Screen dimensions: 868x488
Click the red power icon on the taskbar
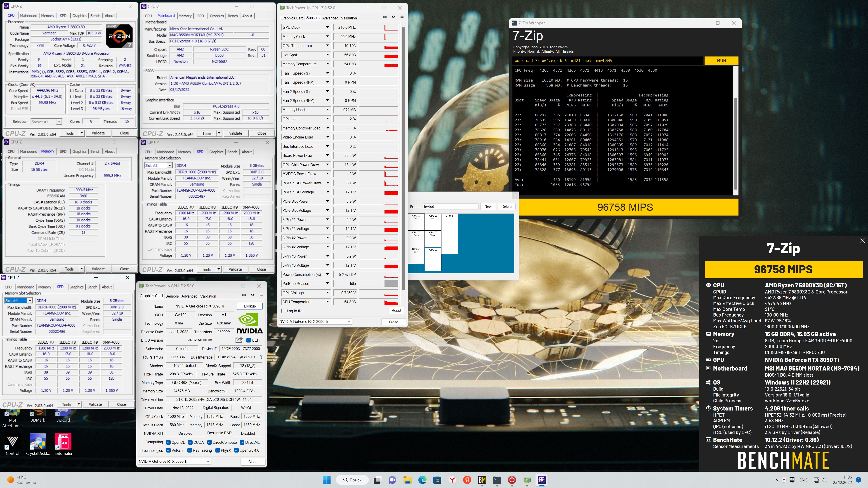[x=512, y=480]
